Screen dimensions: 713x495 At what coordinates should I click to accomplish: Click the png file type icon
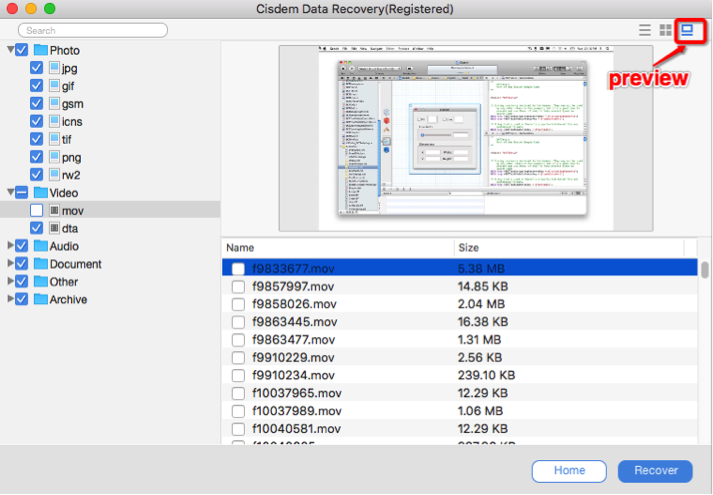(x=54, y=157)
